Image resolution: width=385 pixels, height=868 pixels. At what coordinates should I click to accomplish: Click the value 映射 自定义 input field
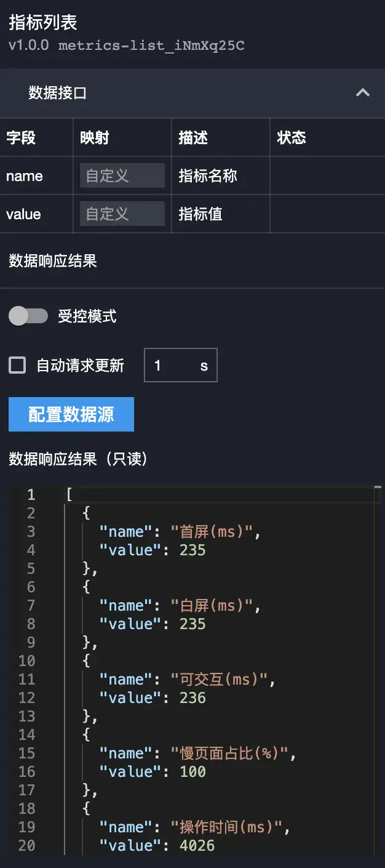pyautogui.click(x=122, y=214)
